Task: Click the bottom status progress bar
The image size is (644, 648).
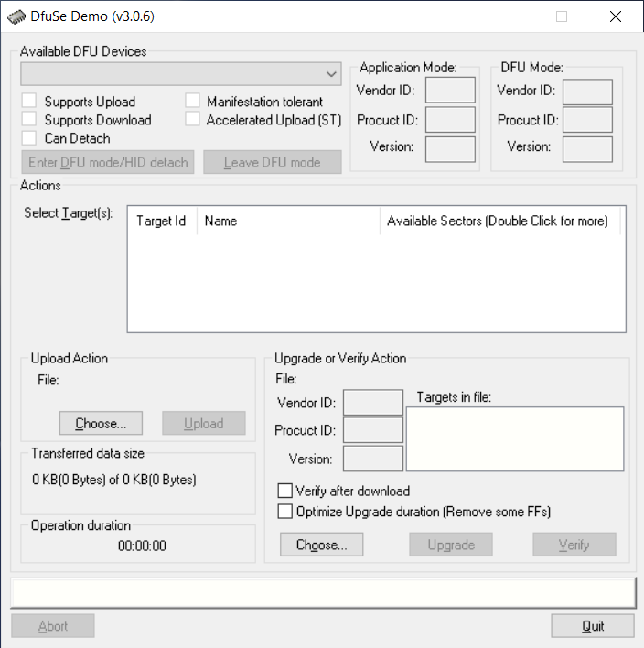Action: 322,592
